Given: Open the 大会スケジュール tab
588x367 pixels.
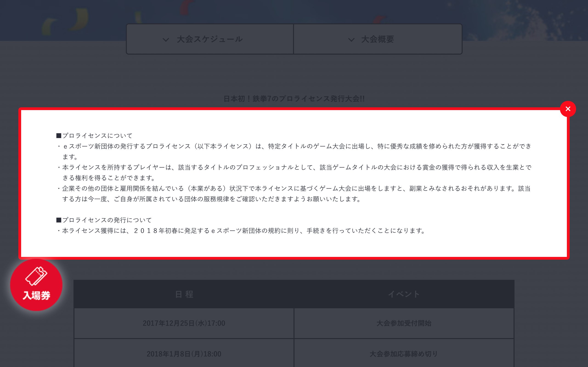Looking at the screenshot, I should coord(210,39).
